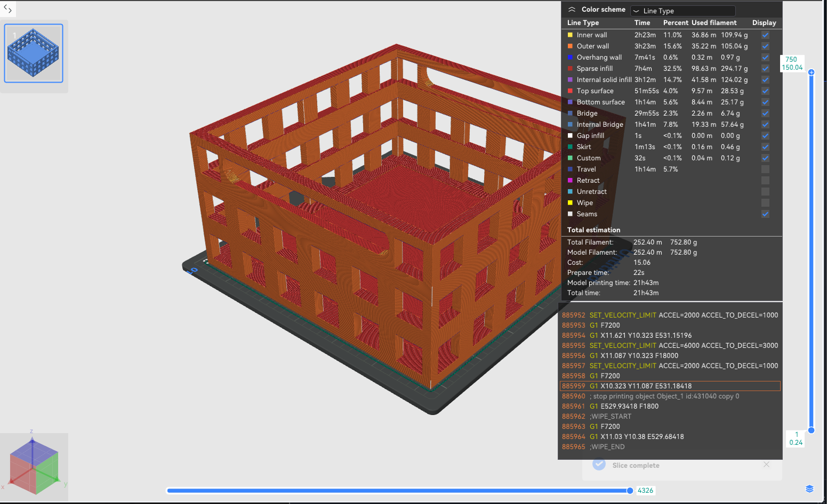
Task: Toggle display of Outer wall lines
Action: 765,46
